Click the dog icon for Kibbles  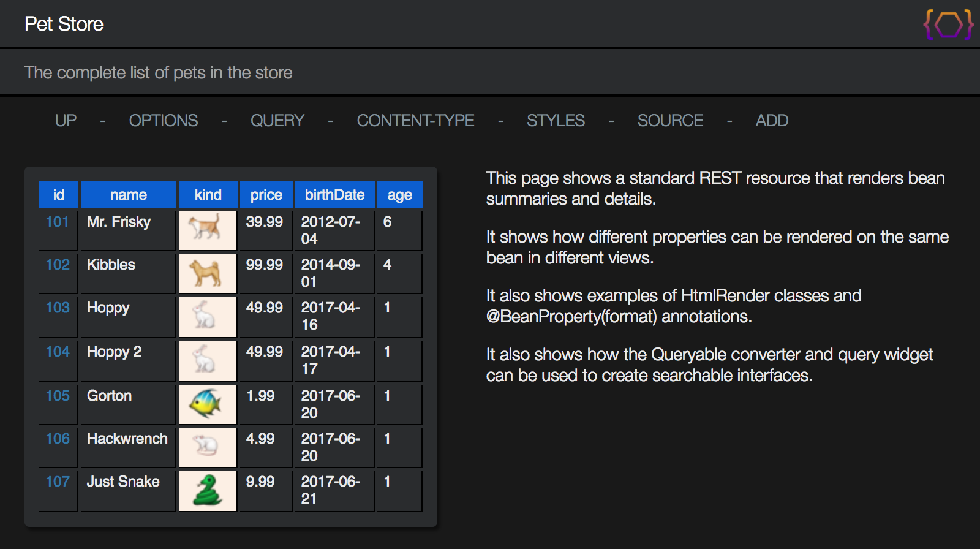(208, 273)
